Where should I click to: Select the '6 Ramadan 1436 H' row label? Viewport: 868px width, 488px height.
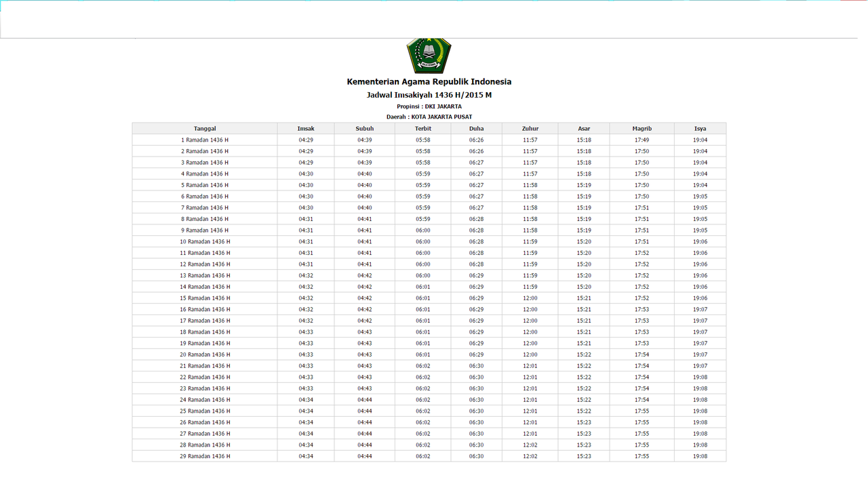[x=205, y=197]
